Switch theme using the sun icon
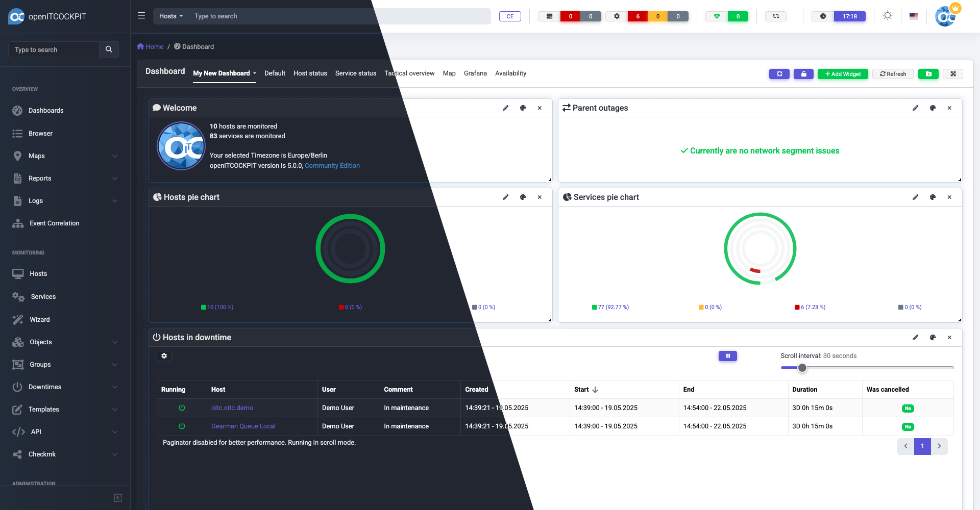 pos(888,16)
